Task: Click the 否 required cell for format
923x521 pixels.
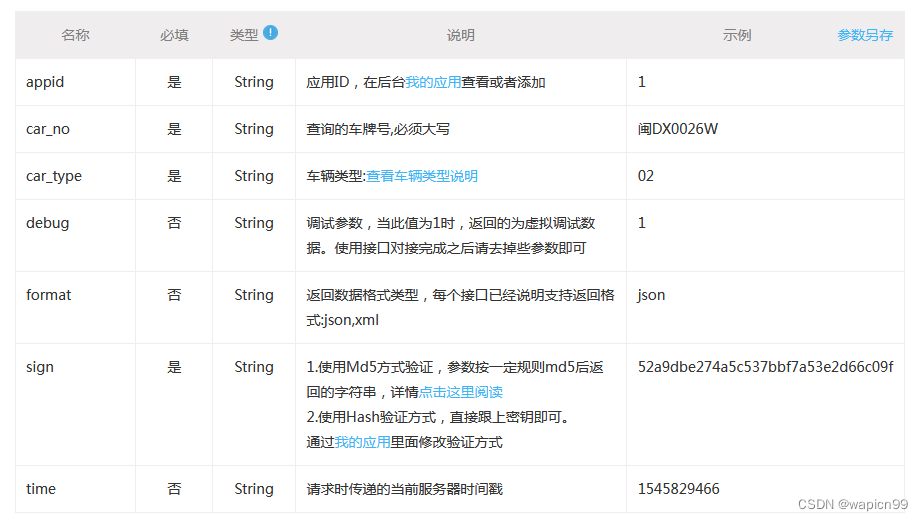Action: tap(174, 295)
